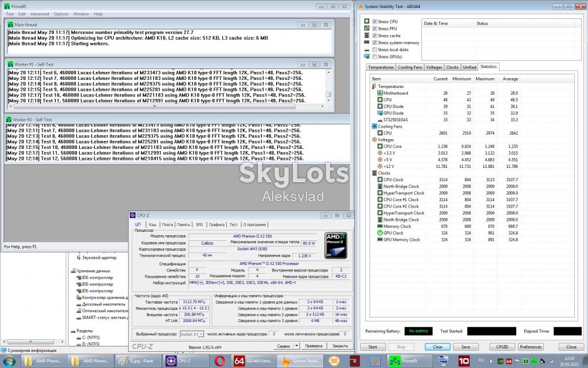Toggle the Stress system memory checkbox

(374, 43)
